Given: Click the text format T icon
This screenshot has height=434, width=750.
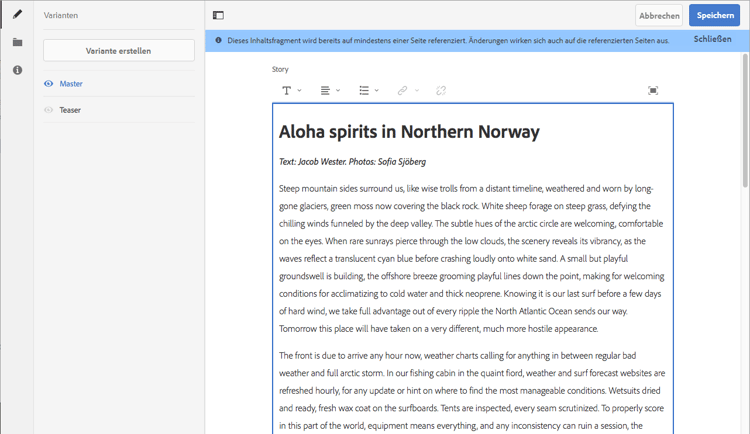Looking at the screenshot, I should pyautogui.click(x=287, y=90).
